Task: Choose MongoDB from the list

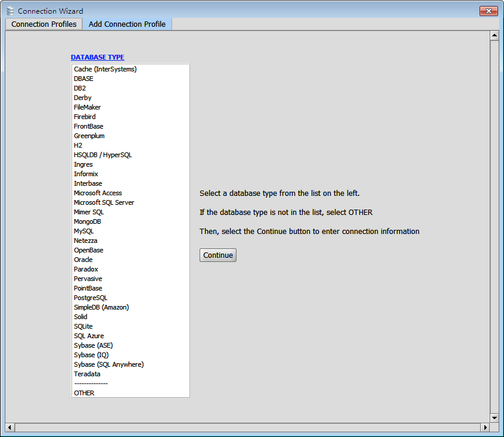Action: pyautogui.click(x=130, y=221)
